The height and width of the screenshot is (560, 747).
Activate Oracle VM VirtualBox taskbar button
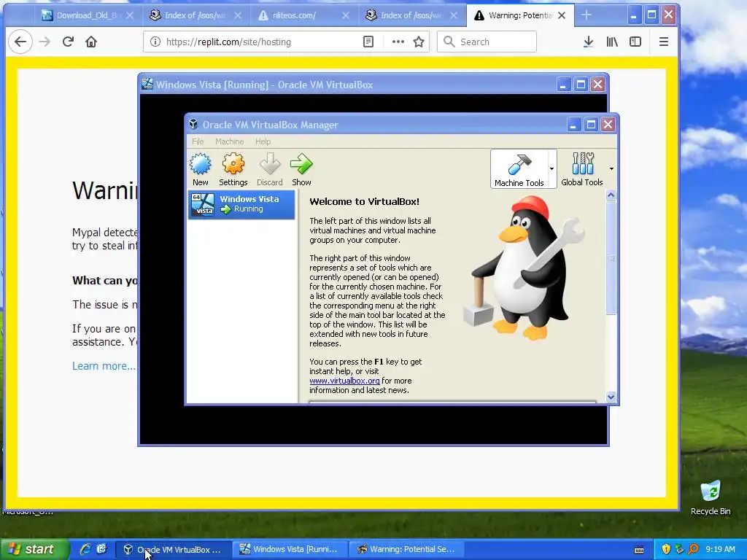pos(174,550)
